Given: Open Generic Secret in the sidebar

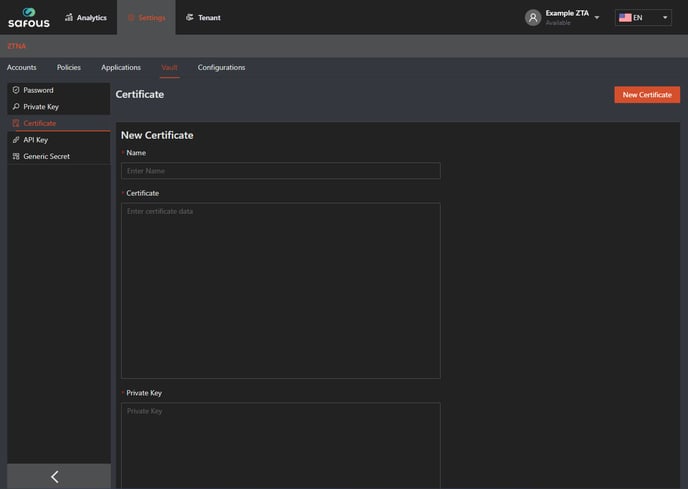Looking at the screenshot, I should click(46, 157).
